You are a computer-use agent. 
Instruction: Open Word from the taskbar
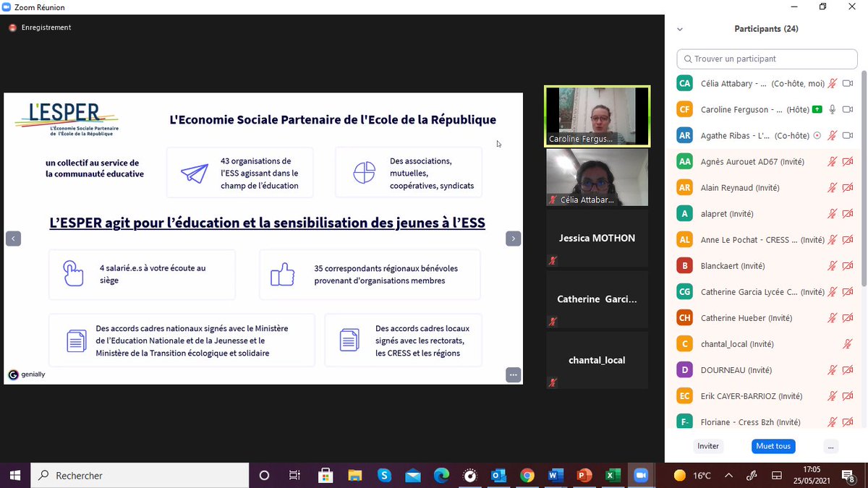tap(556, 475)
